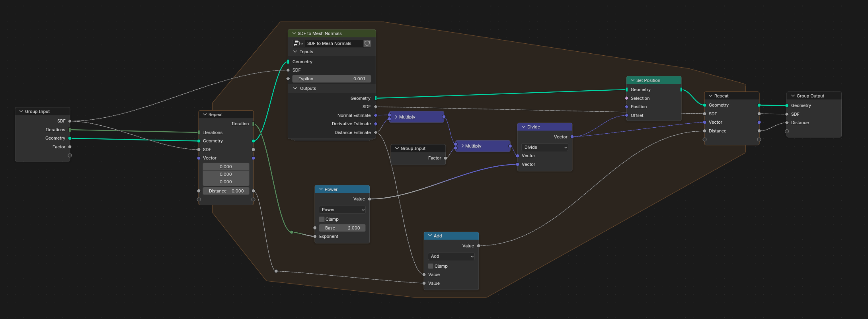The image size is (868, 319).
Task: Click the Iterations output socket on Group Input
Action: tap(70, 130)
